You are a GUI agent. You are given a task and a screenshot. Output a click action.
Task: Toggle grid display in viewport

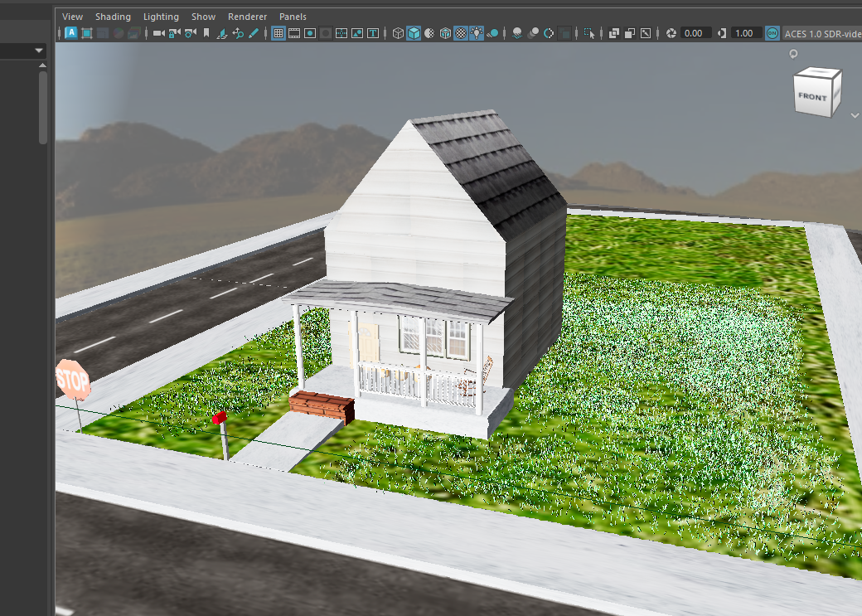278,33
